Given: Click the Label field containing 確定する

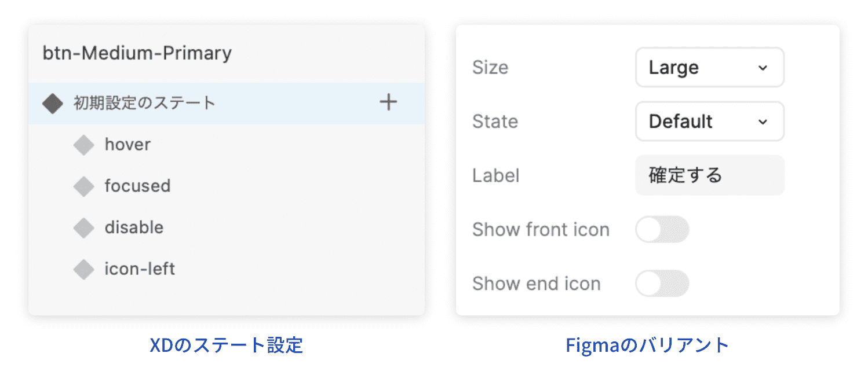Looking at the screenshot, I should coord(709,175).
